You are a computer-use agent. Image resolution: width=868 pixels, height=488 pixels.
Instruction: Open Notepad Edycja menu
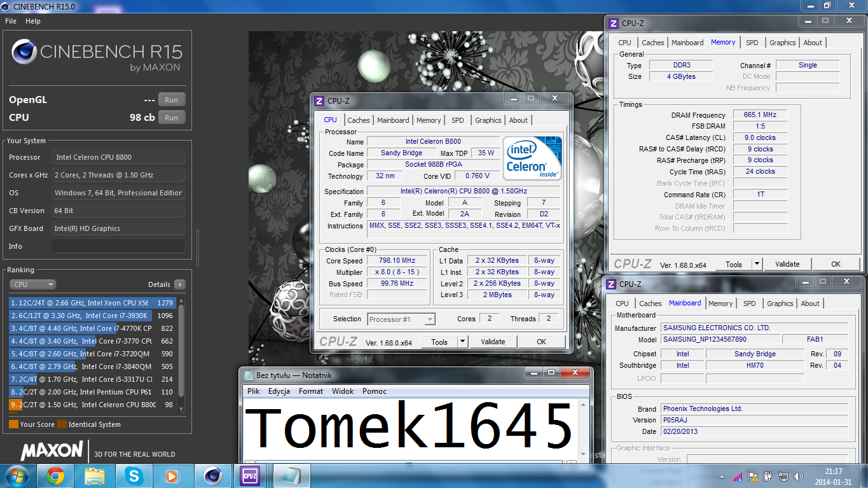279,391
